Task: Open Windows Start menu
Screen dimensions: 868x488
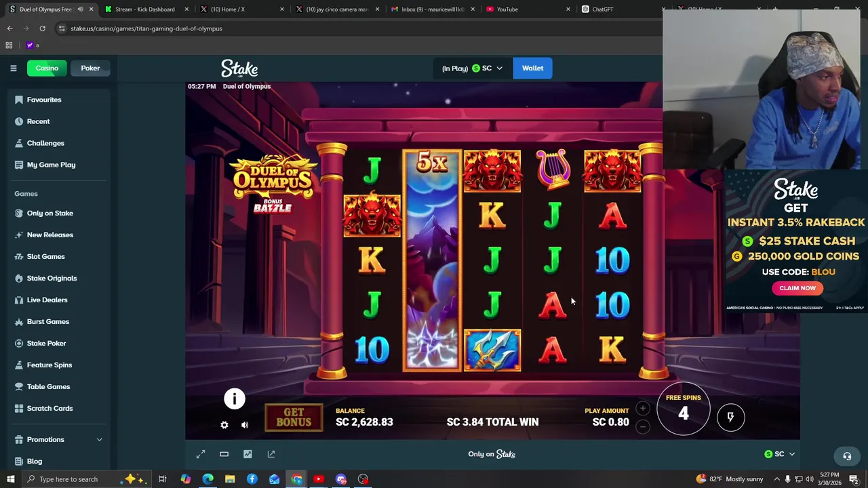Action: 10,479
